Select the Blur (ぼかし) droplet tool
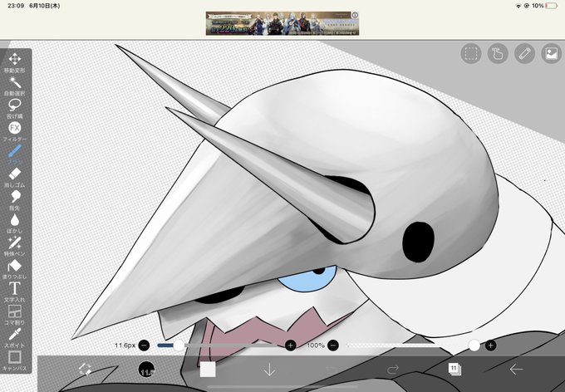The image size is (565, 392). (14, 223)
